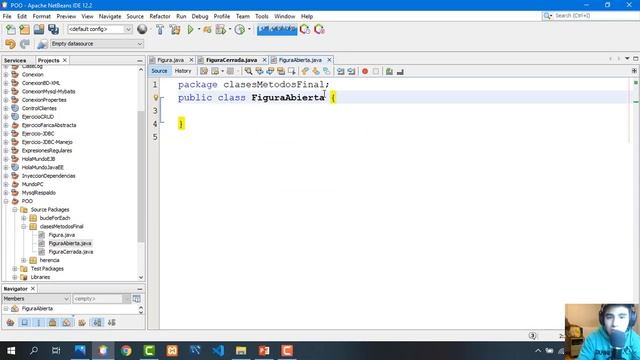Screen dimensions: 640x360
Task: Click the Toggle Bookmark icon in editor toolbar
Action: (327, 71)
